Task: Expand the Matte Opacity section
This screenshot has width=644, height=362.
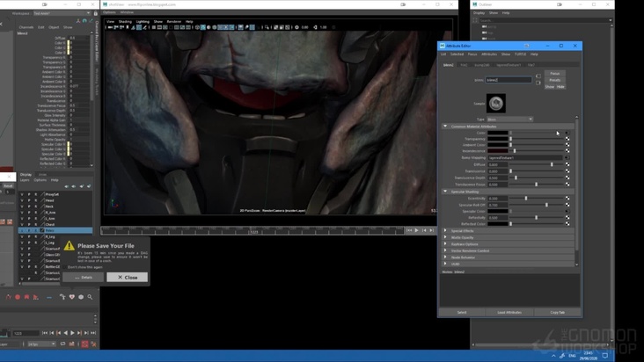Action: click(x=445, y=237)
